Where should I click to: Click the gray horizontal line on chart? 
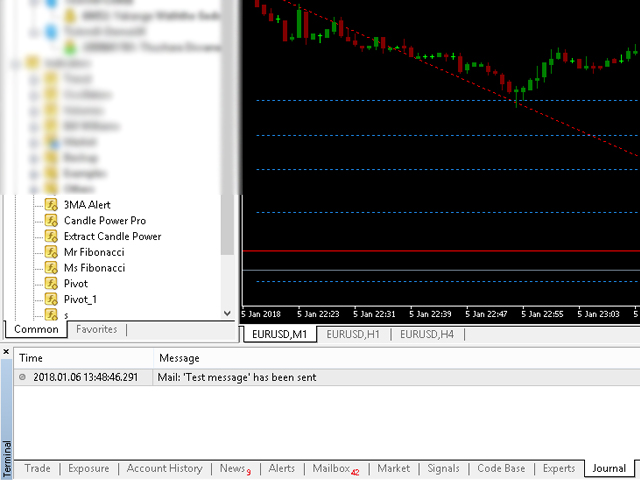pyautogui.click(x=441, y=270)
